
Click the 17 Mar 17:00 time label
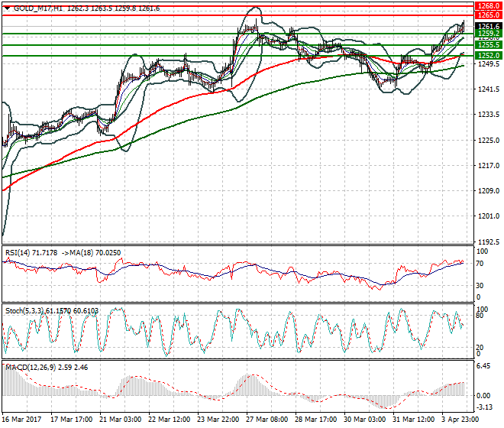(x=72, y=420)
